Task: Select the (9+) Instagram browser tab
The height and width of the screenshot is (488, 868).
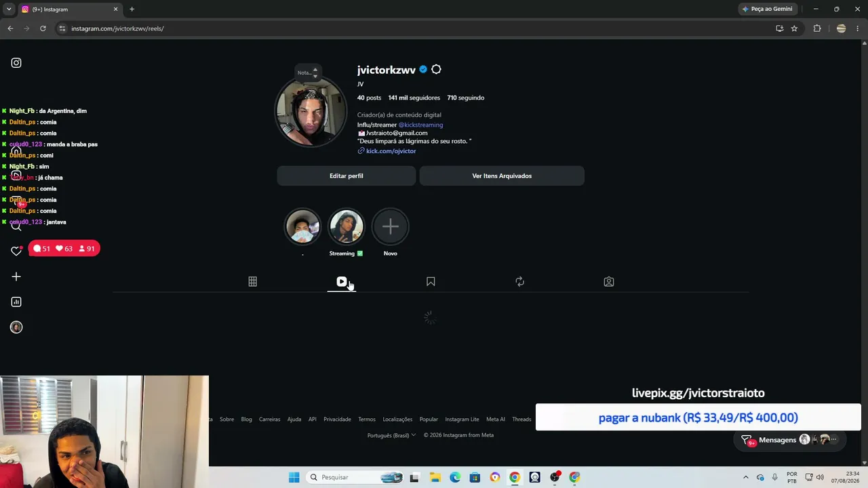Action: [x=70, y=9]
